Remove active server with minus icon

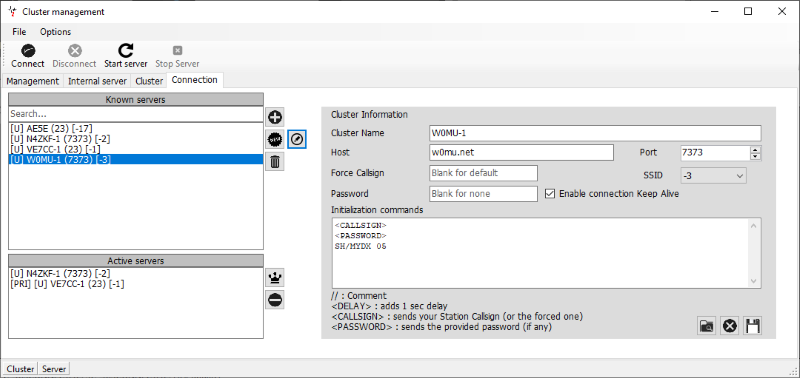274,300
